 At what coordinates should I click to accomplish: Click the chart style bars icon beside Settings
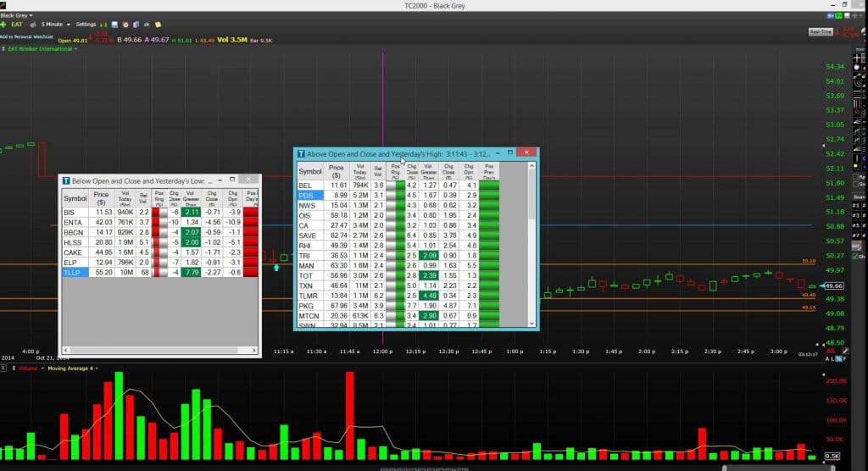tap(103, 25)
